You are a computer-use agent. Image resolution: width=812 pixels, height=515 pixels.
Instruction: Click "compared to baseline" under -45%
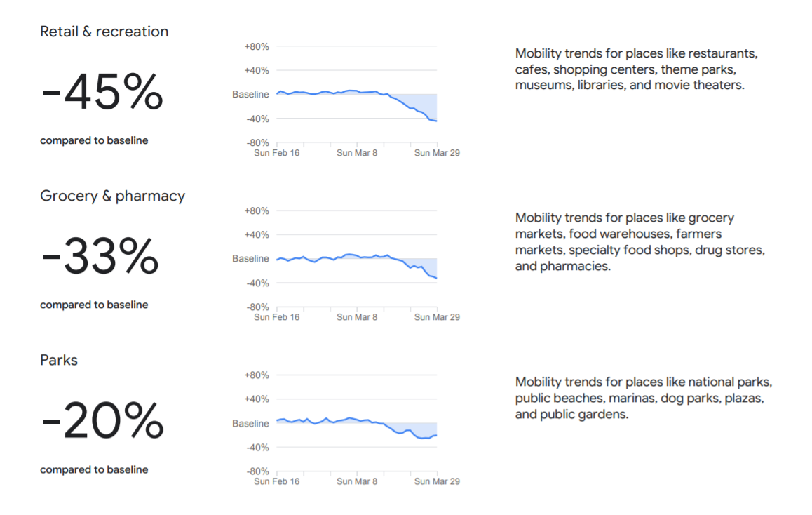pyautogui.click(x=94, y=140)
